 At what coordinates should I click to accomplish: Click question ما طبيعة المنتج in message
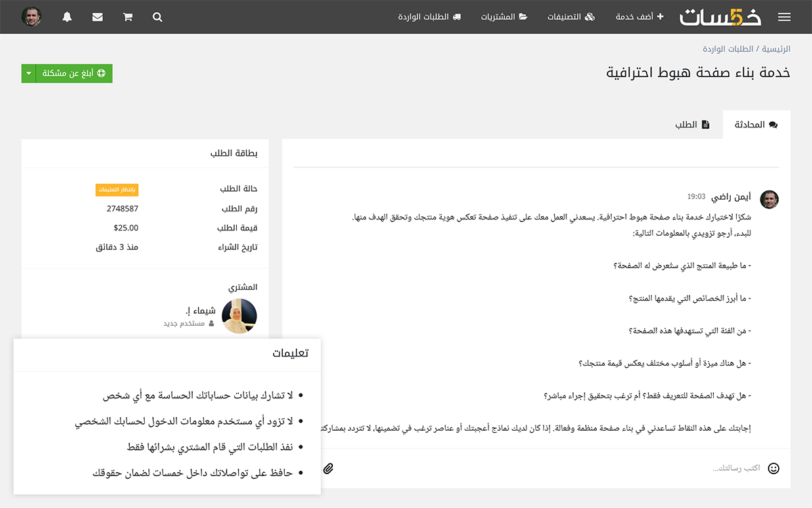(x=681, y=266)
